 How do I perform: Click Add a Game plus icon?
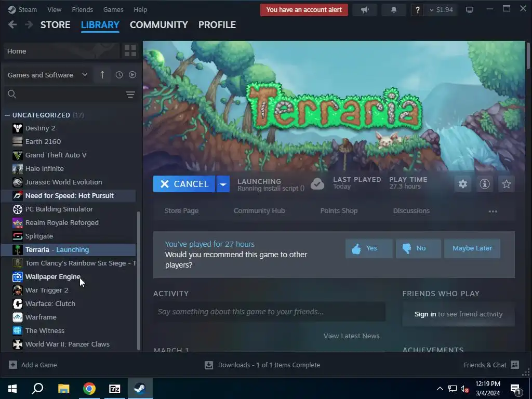pyautogui.click(x=13, y=365)
